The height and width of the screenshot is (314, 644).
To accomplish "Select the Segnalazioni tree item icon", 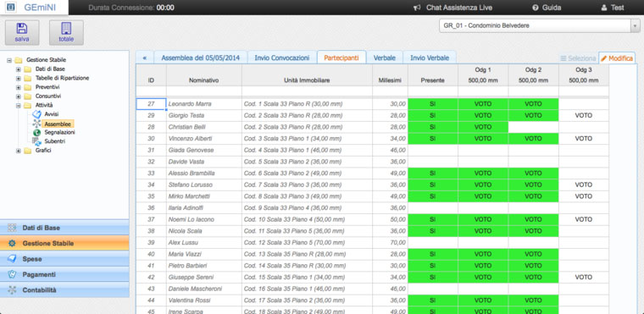I will click(36, 133).
